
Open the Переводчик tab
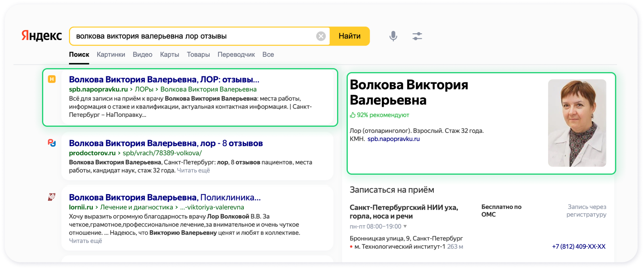click(236, 55)
